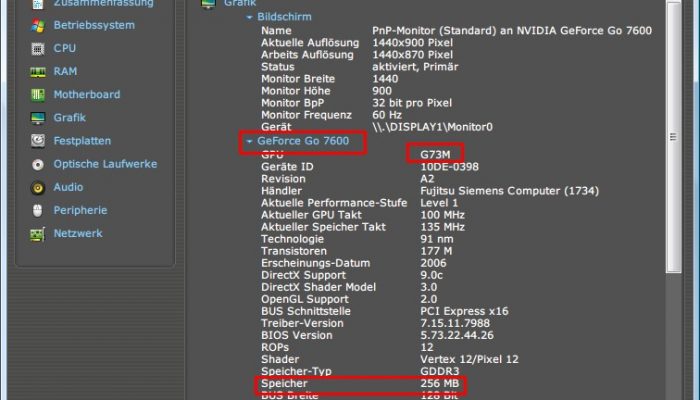Image resolution: width=700 pixels, height=400 pixels.
Task: Click the GDDR3 memory type value
Action: pos(439,372)
